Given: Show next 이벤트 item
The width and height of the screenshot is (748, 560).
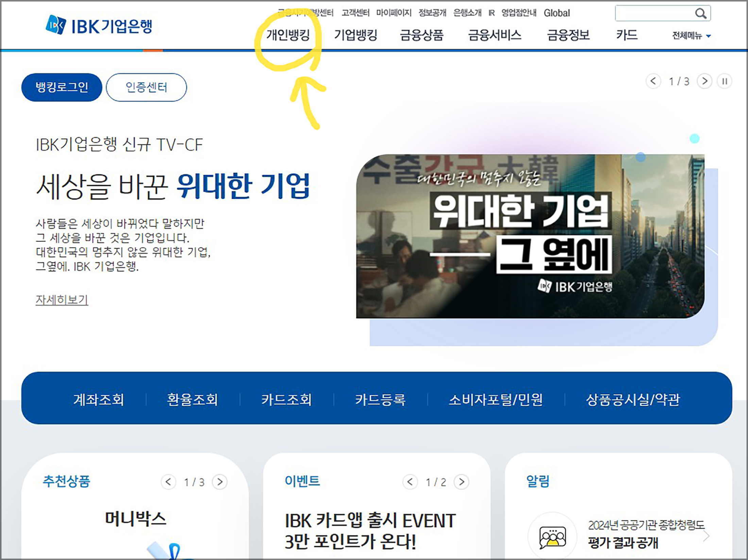Looking at the screenshot, I should 461,482.
